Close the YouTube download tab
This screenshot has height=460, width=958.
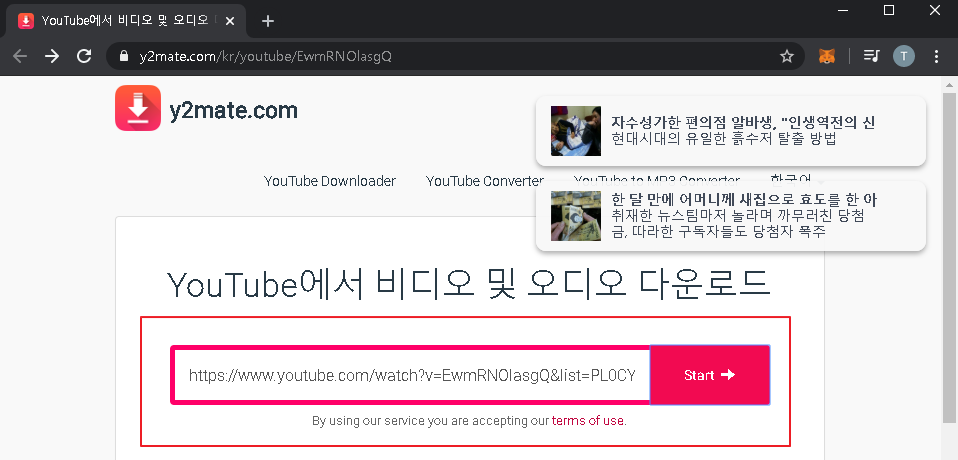[230, 21]
